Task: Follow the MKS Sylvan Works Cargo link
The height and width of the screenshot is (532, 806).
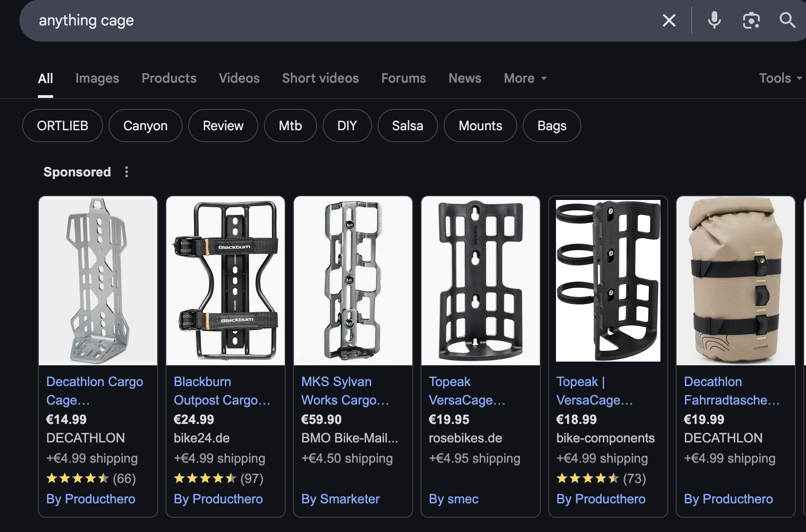Action: point(345,391)
